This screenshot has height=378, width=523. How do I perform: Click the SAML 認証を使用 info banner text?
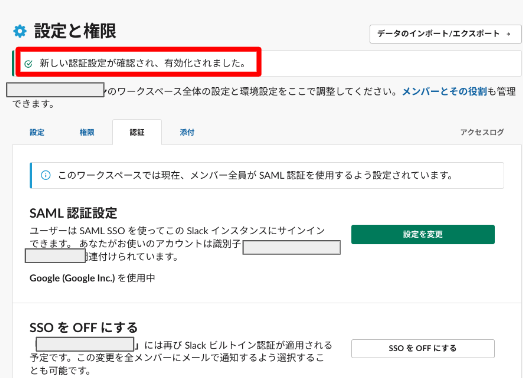coord(255,175)
